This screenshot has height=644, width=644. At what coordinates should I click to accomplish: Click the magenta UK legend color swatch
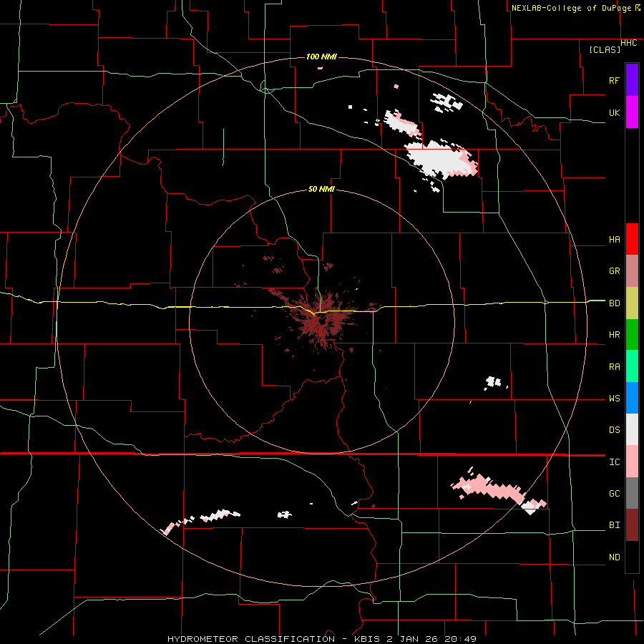coord(632,112)
